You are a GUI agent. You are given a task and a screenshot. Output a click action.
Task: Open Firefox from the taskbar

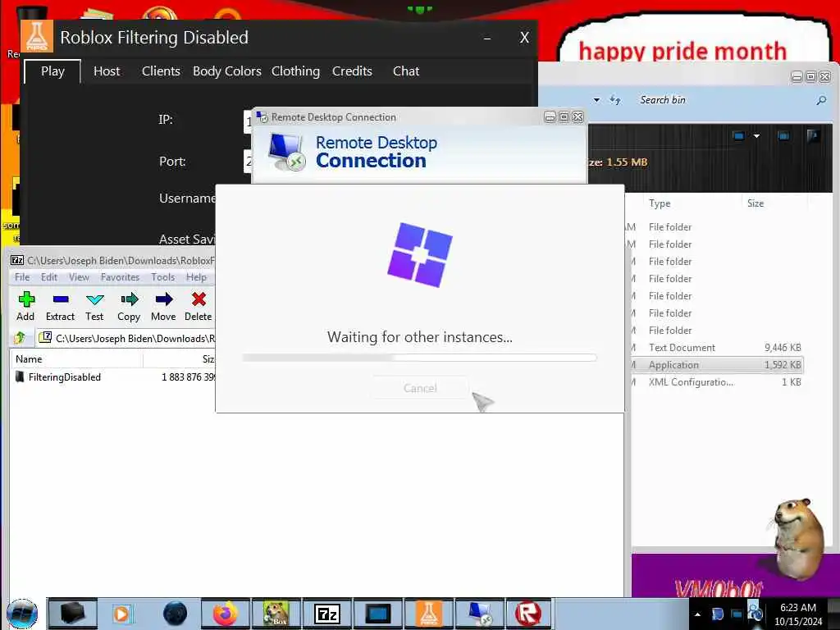point(226,614)
